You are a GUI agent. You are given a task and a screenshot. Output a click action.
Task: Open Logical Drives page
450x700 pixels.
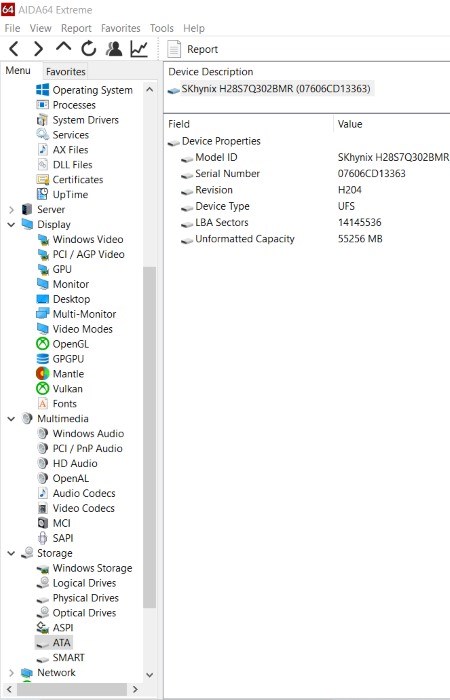pos(76,583)
